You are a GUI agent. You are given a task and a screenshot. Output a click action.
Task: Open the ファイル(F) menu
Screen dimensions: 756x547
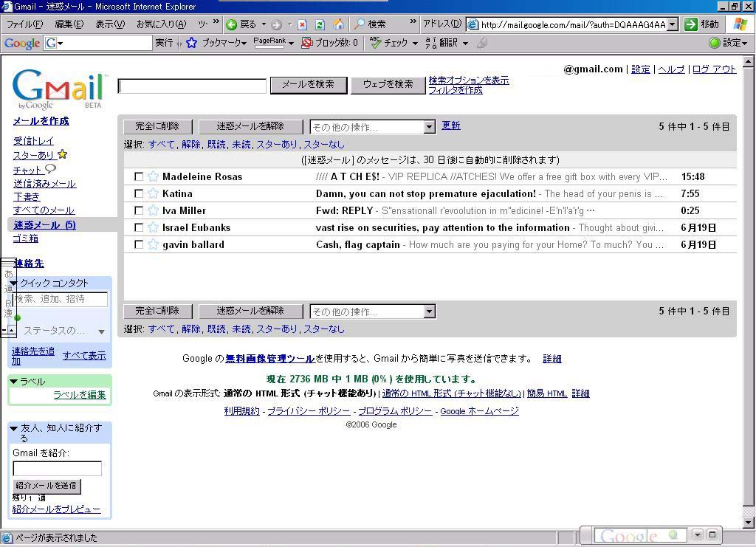24,24
